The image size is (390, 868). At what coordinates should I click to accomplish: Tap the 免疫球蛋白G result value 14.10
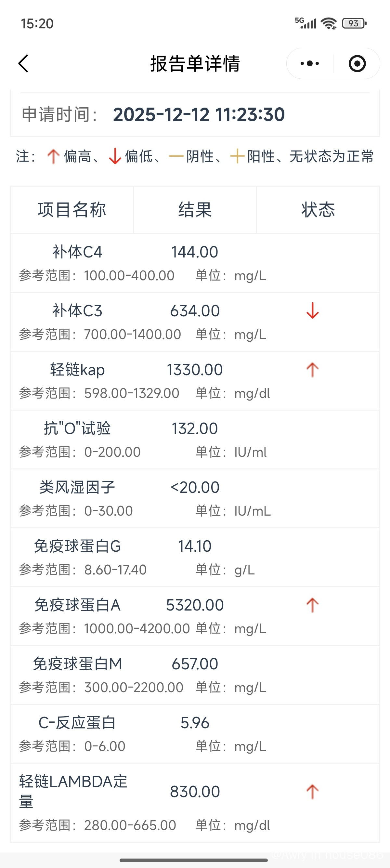(195, 546)
